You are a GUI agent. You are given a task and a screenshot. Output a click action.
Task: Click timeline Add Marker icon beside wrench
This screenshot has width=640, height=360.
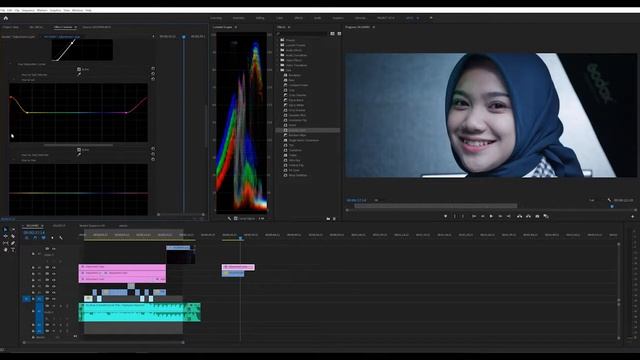pos(52,238)
